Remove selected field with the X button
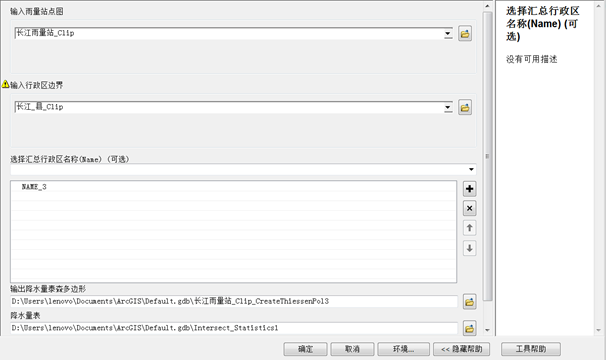The width and height of the screenshot is (606, 360). 470,208
